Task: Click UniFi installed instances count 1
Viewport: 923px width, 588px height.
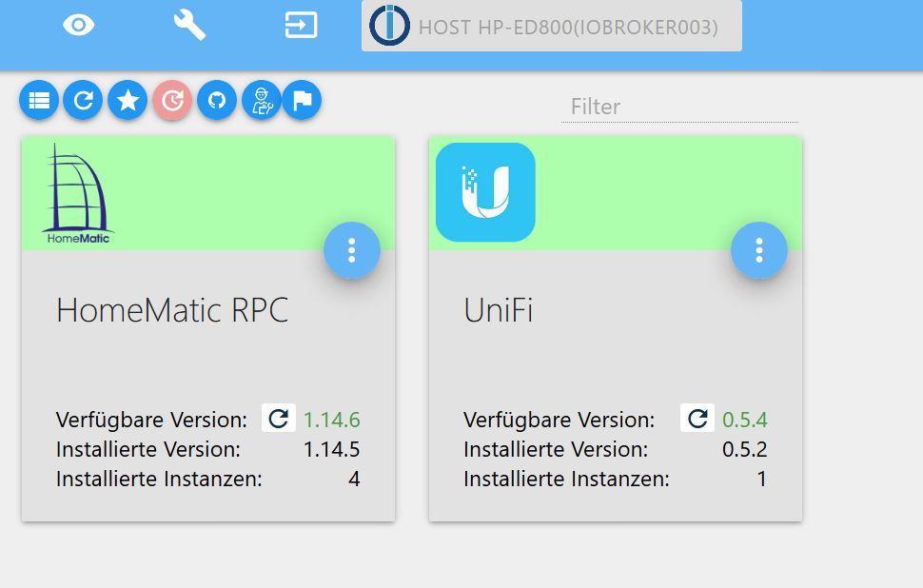Action: (x=761, y=479)
